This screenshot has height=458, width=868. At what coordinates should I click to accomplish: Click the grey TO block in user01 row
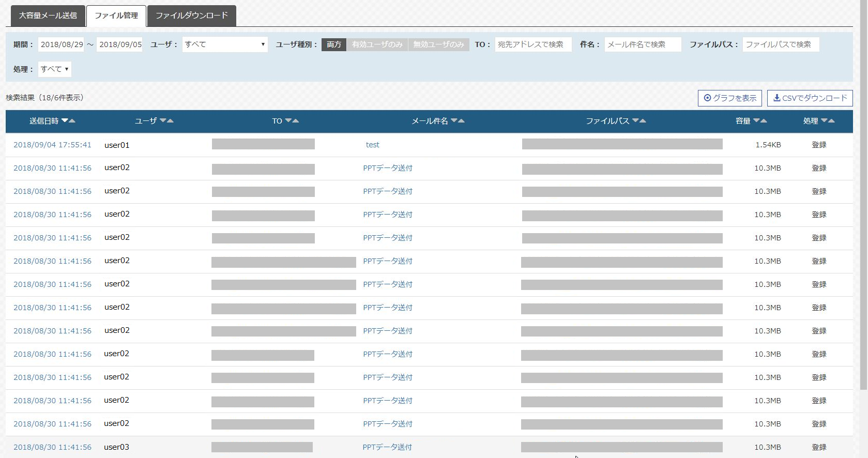coord(263,144)
